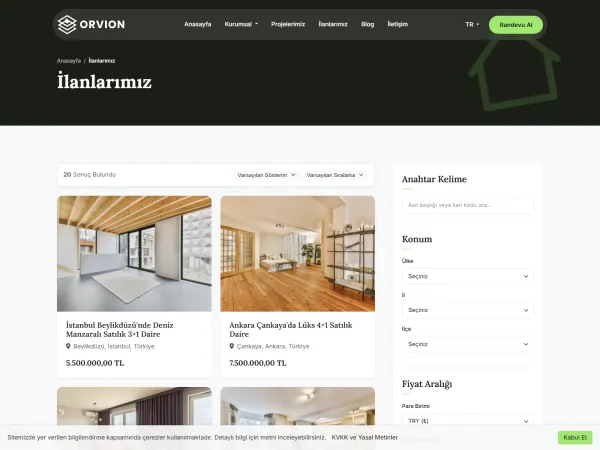This screenshot has width=600, height=450.
Task: Open İlanlarımız in navigation bar
Action: [x=333, y=24]
